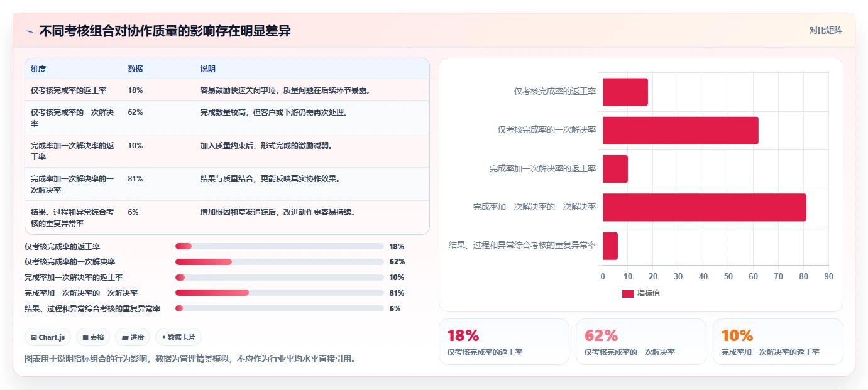The image size is (868, 390).
Task: Click the x-axis tick 90
Action: [828, 276]
